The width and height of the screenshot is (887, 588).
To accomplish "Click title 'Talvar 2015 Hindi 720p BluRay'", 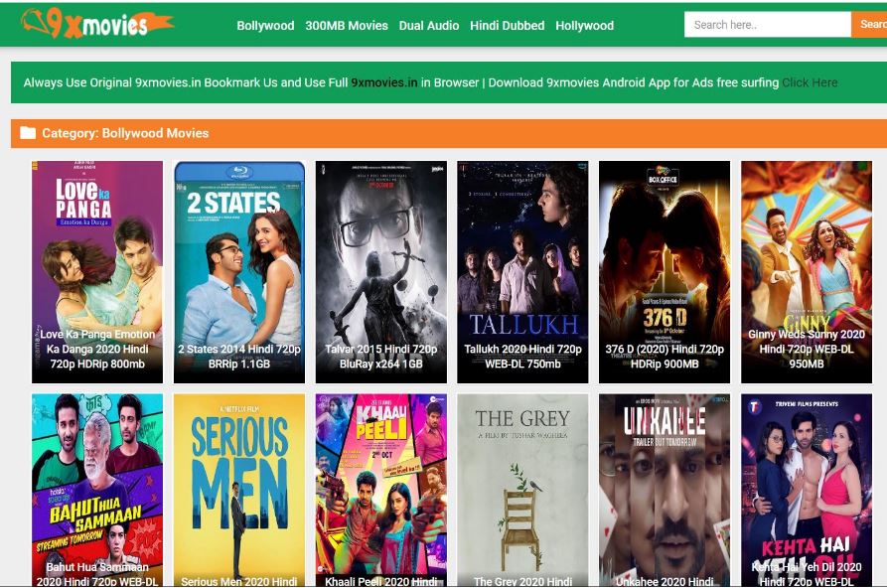I will 381,357.
